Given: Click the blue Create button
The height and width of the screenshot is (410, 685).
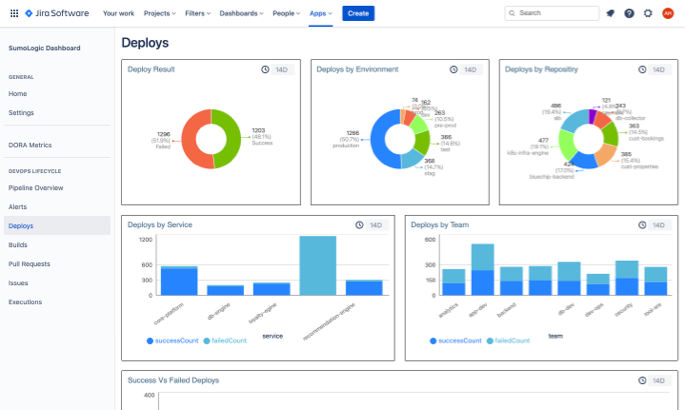Looking at the screenshot, I should point(358,13).
